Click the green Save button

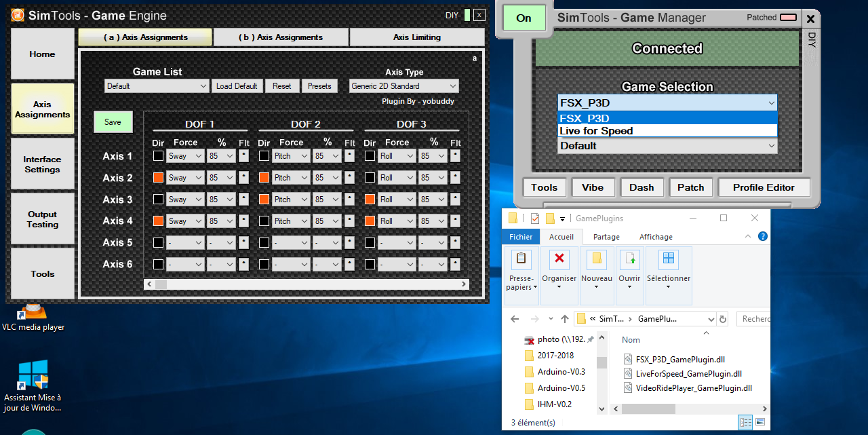113,122
